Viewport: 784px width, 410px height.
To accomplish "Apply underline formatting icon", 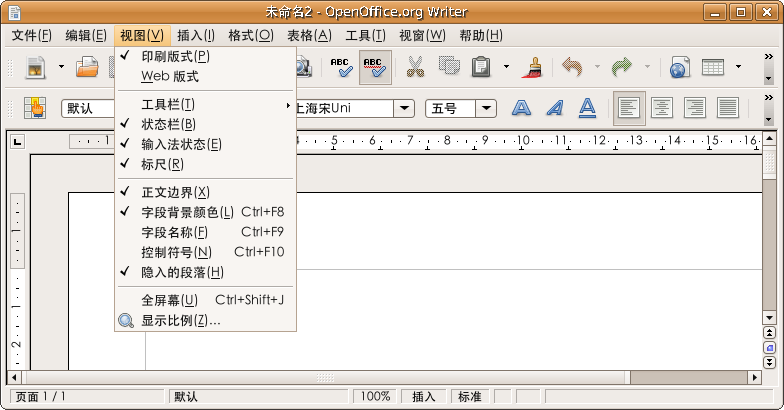I will click(x=588, y=108).
